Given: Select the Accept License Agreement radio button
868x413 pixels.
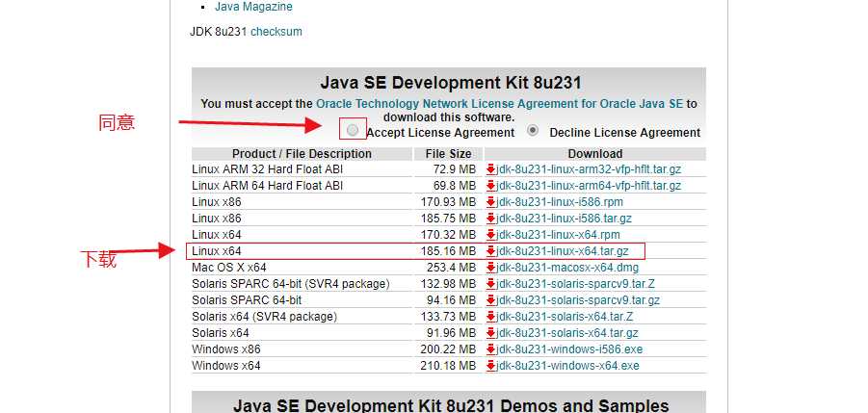Looking at the screenshot, I should (353, 131).
